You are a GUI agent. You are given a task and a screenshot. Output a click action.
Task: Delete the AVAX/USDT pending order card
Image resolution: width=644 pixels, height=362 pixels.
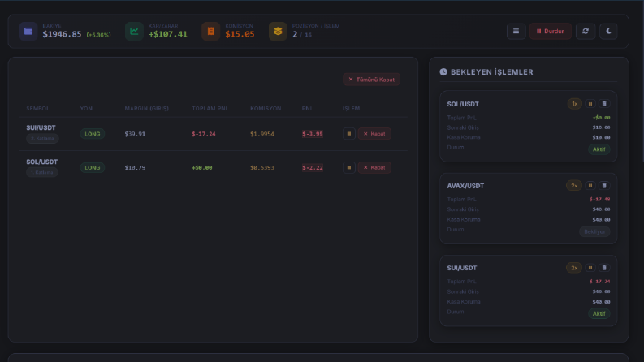point(604,186)
